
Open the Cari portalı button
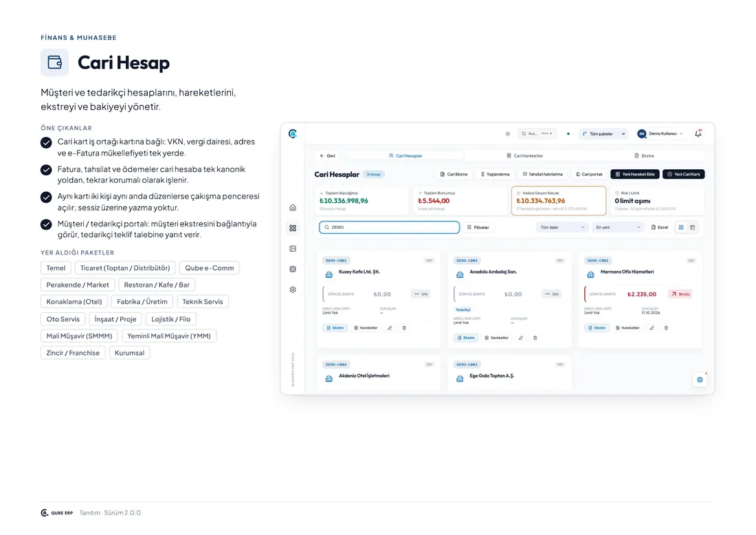pyautogui.click(x=589, y=174)
